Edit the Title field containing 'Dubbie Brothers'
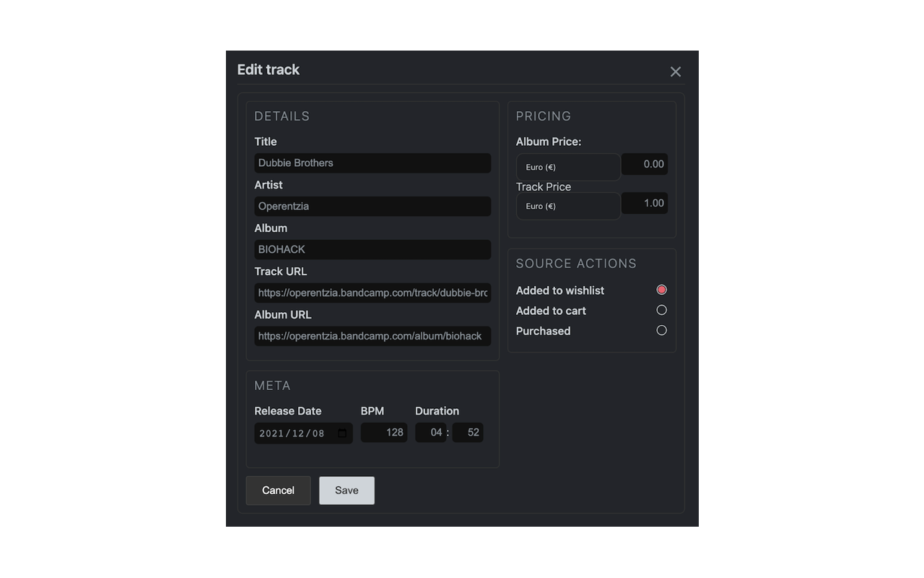The image size is (924, 578). click(x=372, y=163)
